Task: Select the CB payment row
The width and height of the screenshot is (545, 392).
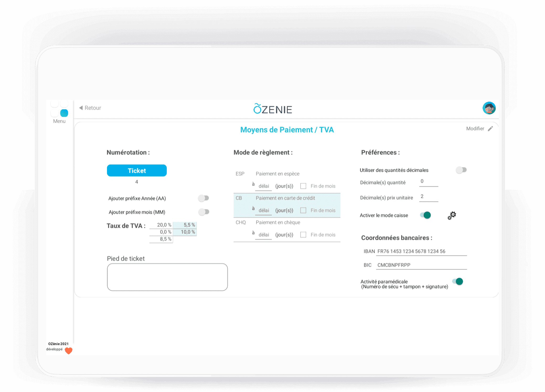Action: 287,205
